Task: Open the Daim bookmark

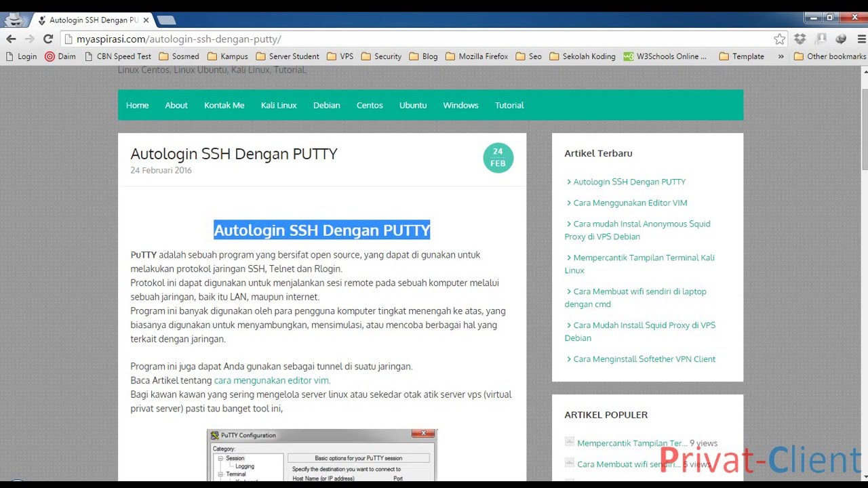Action: tap(60, 56)
